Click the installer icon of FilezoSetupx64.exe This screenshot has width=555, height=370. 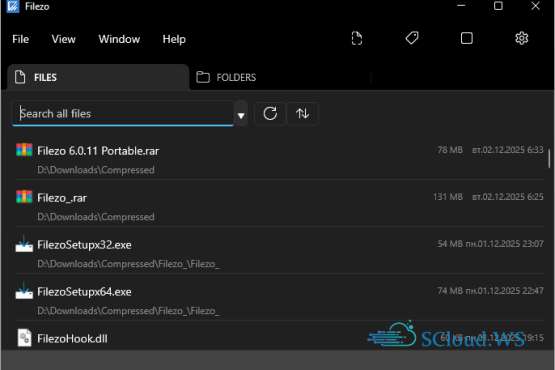click(24, 291)
